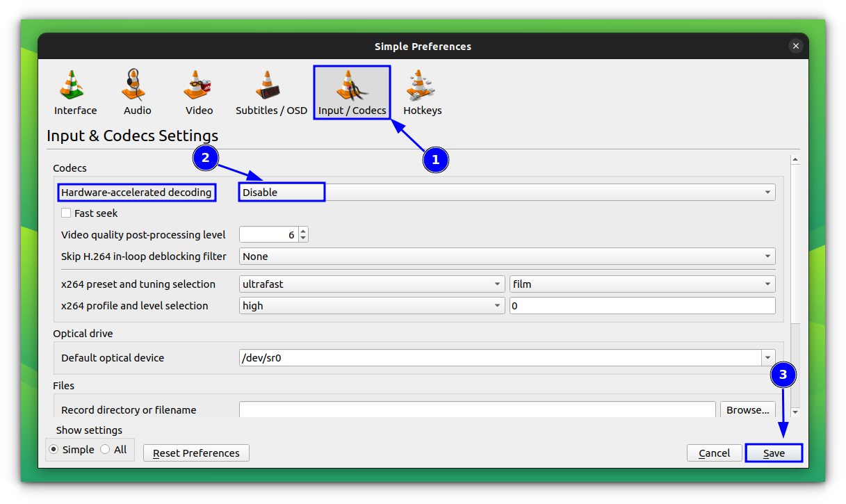
Task: Expand the x264 preset dropdown showing ultrafast
Action: [x=498, y=284]
